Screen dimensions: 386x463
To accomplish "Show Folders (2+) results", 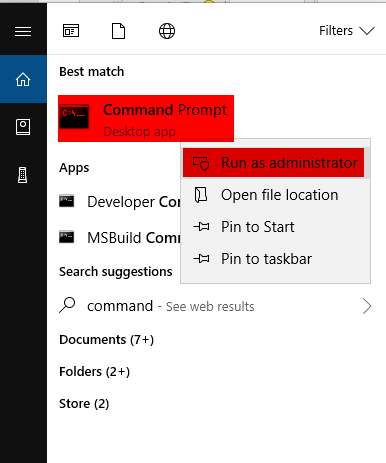I will point(94,372).
